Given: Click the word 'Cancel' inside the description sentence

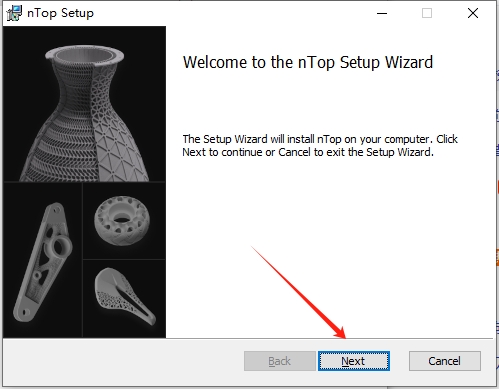Looking at the screenshot, I should [294, 152].
